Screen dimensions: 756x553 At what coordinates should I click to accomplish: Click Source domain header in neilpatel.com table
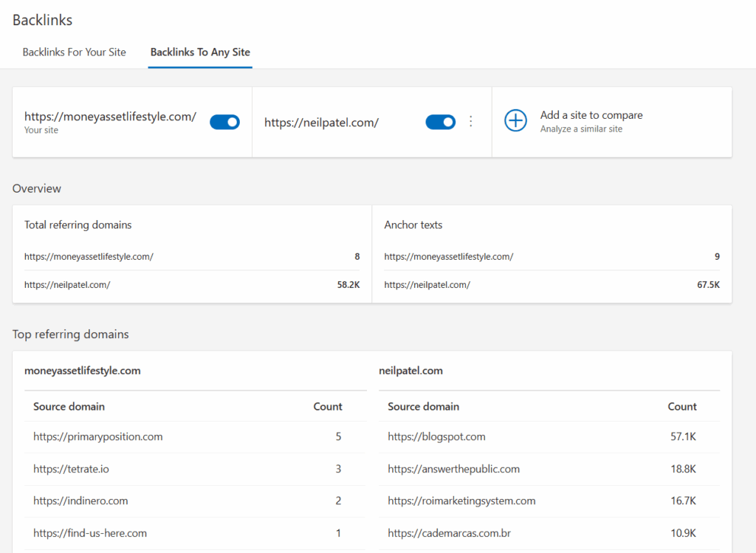[423, 406]
